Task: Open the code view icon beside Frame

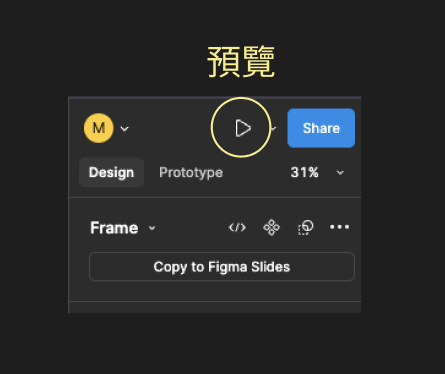Action: click(x=237, y=228)
